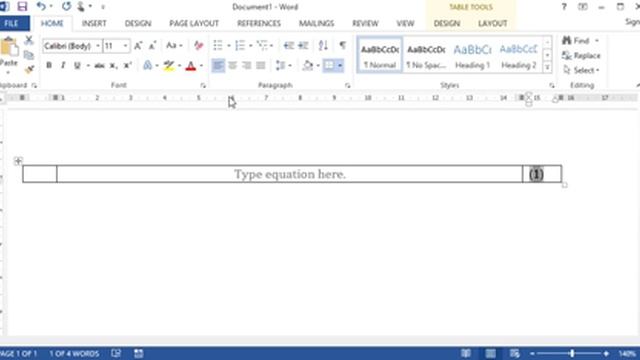The image size is (640, 360).
Task: Apply strikethrough formatting
Action: point(99,65)
